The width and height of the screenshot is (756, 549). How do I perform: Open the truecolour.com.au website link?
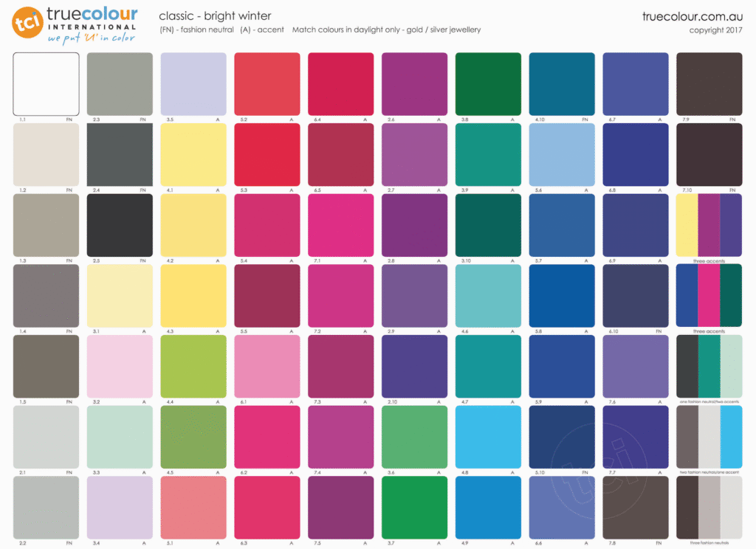click(x=692, y=17)
